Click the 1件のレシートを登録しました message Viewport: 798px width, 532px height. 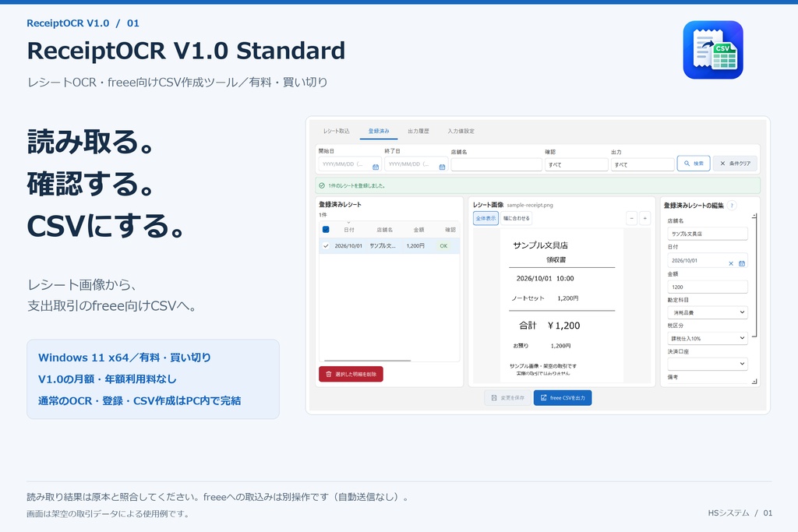click(357, 185)
